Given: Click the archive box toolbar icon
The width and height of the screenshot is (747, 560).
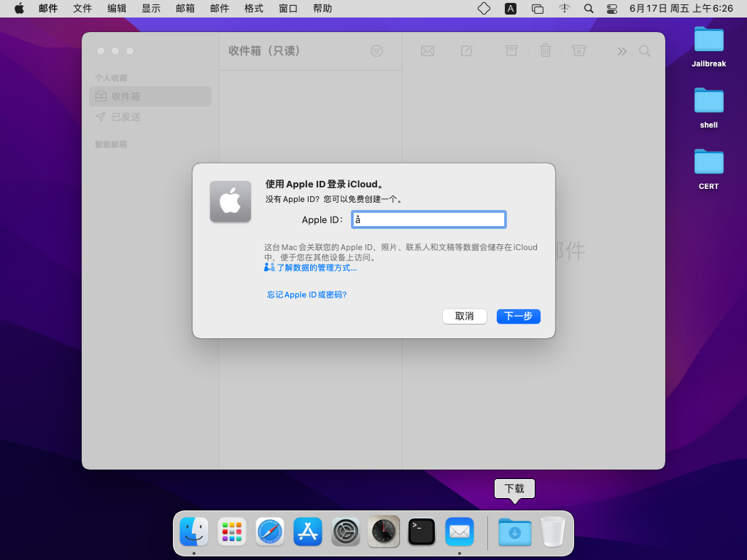Looking at the screenshot, I should click(511, 50).
